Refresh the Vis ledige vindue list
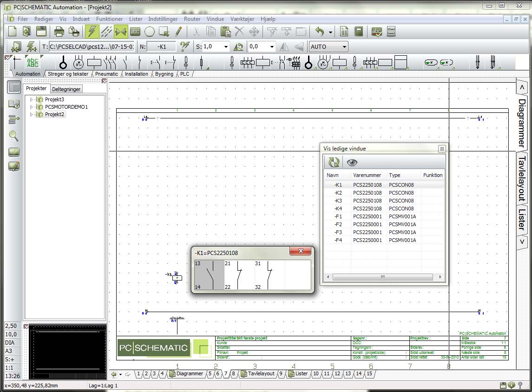The height and width of the screenshot is (392, 532). (x=334, y=163)
